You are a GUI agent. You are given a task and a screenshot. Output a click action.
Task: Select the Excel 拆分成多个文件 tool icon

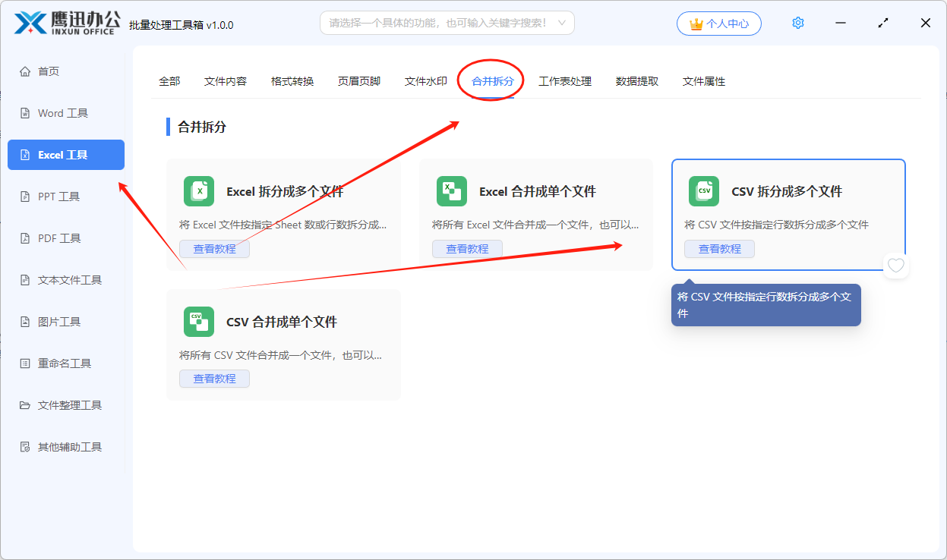pos(198,191)
